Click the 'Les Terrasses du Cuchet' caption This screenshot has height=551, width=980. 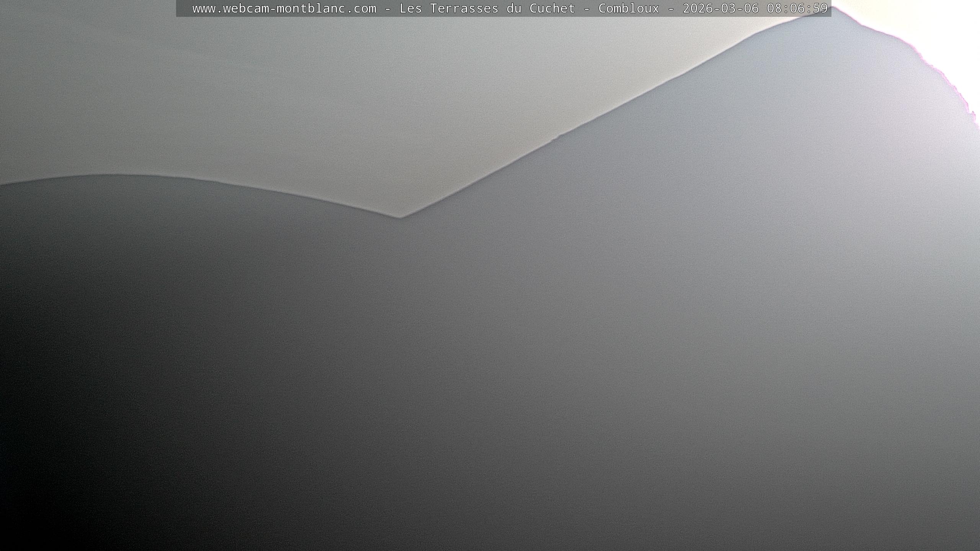coord(487,8)
